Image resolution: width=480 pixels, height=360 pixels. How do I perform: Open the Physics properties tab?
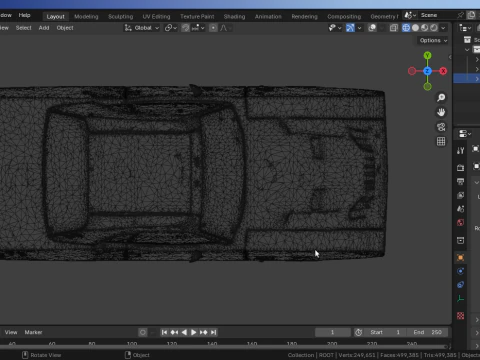[x=460, y=271]
